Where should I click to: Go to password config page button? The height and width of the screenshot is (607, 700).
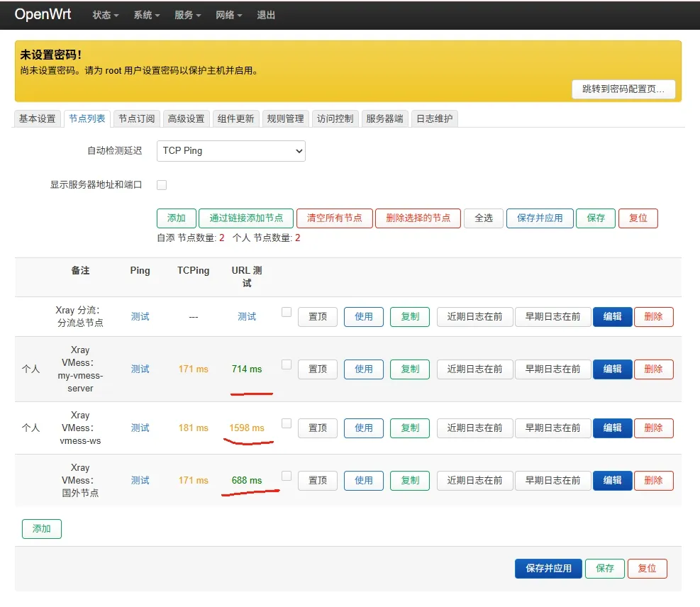click(623, 89)
